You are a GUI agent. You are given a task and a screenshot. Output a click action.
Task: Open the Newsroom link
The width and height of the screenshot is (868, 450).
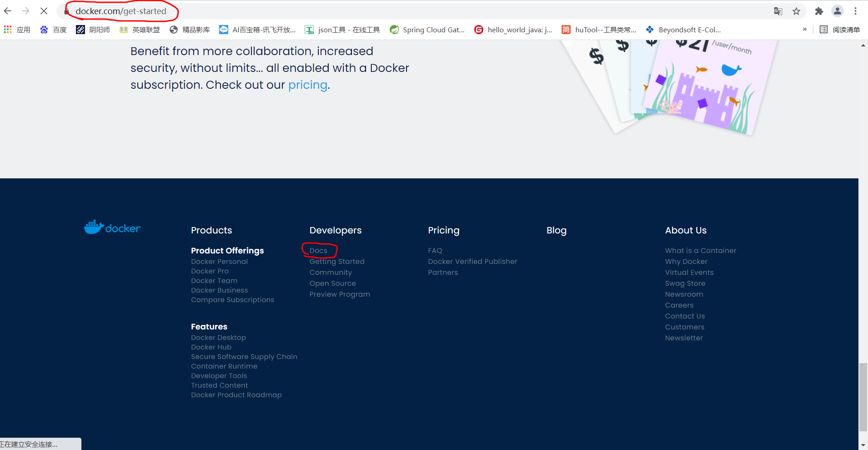pyautogui.click(x=684, y=294)
